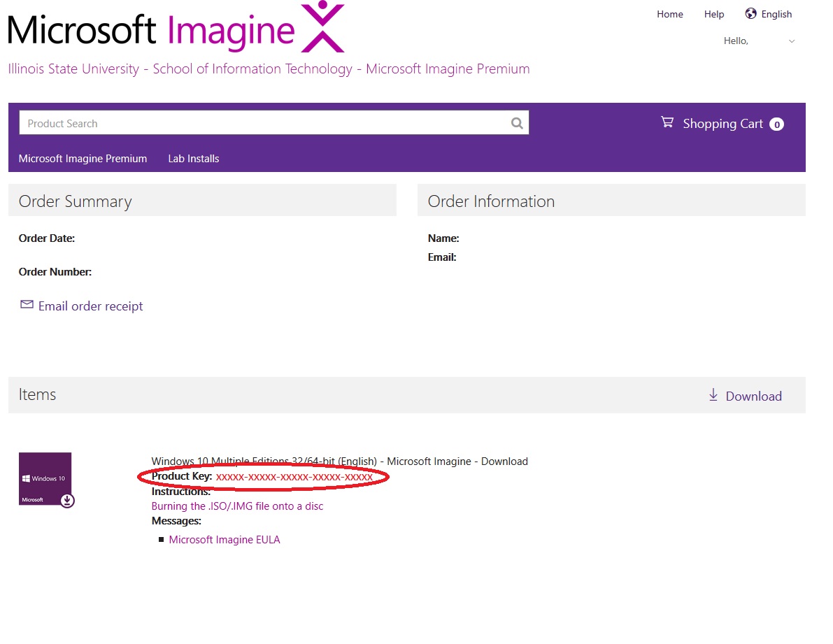
Task: Open the Lab Installs menu
Action: (x=193, y=159)
